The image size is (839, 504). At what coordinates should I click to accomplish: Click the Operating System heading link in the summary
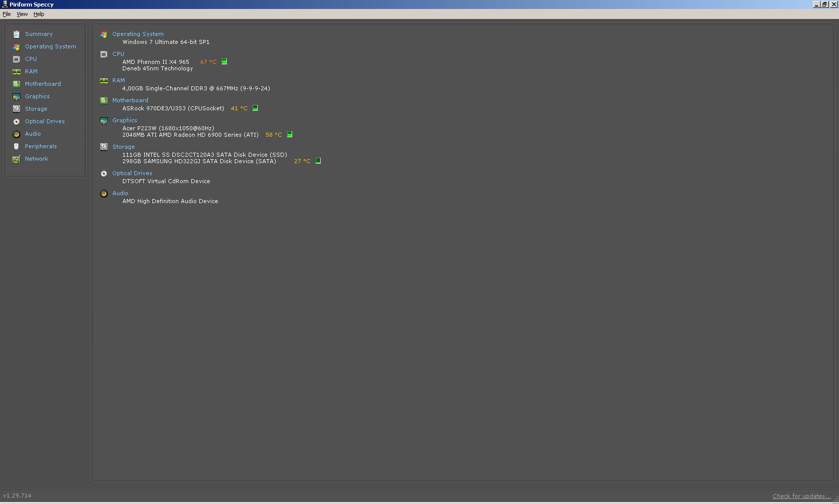(138, 34)
